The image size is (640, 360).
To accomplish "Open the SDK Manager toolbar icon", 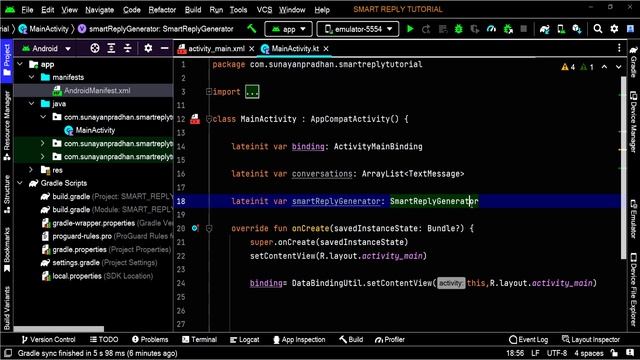I will click(577, 29).
